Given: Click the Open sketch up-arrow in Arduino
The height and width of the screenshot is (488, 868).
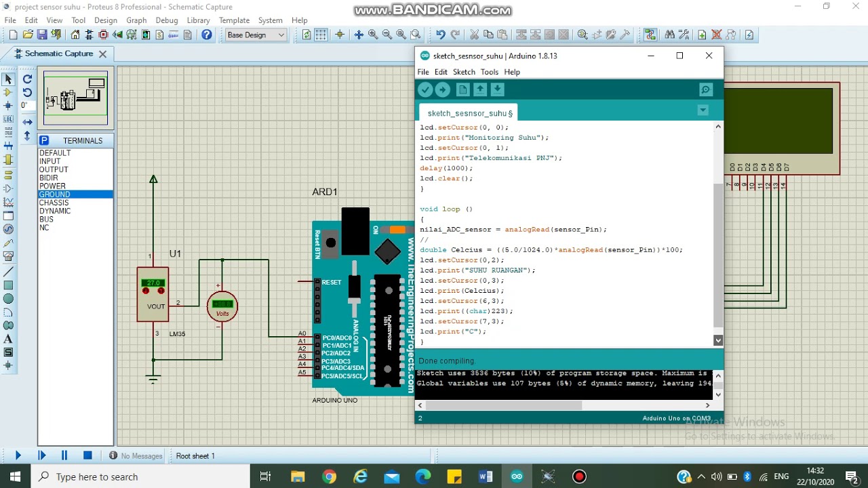Looking at the screenshot, I should point(480,89).
